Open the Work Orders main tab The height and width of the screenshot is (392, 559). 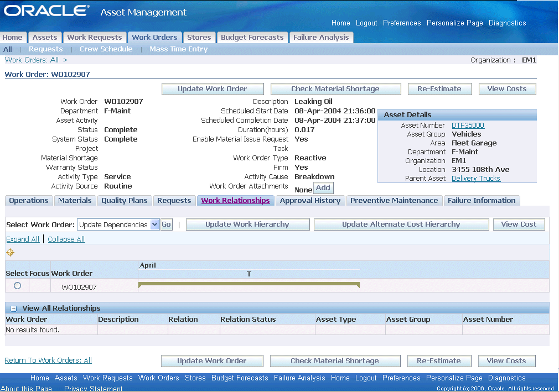(154, 38)
